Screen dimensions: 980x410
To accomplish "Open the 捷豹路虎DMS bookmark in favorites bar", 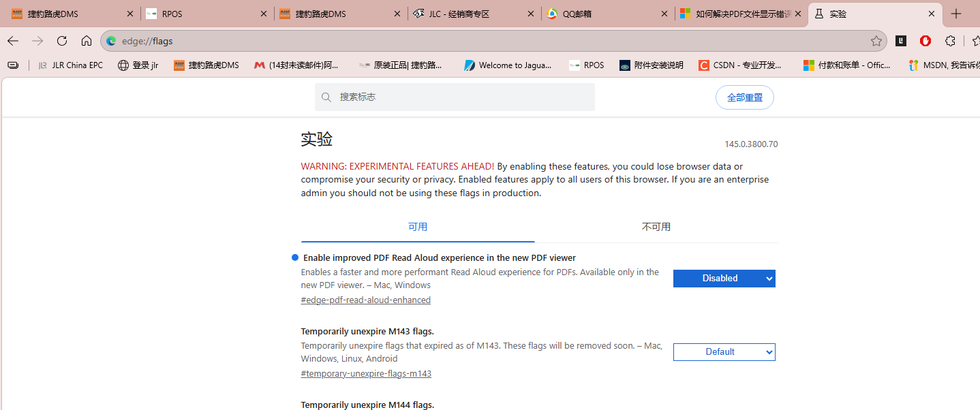I will click(206, 65).
